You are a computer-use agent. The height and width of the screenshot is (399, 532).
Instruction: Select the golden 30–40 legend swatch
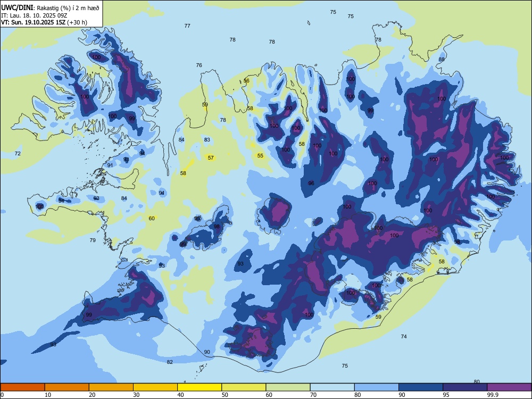tap(155, 387)
